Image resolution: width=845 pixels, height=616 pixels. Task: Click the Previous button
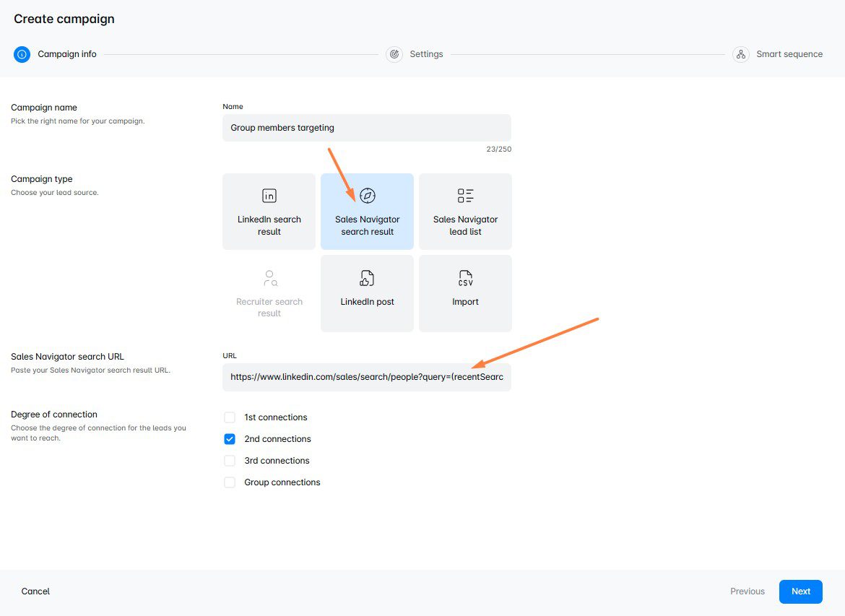point(747,591)
